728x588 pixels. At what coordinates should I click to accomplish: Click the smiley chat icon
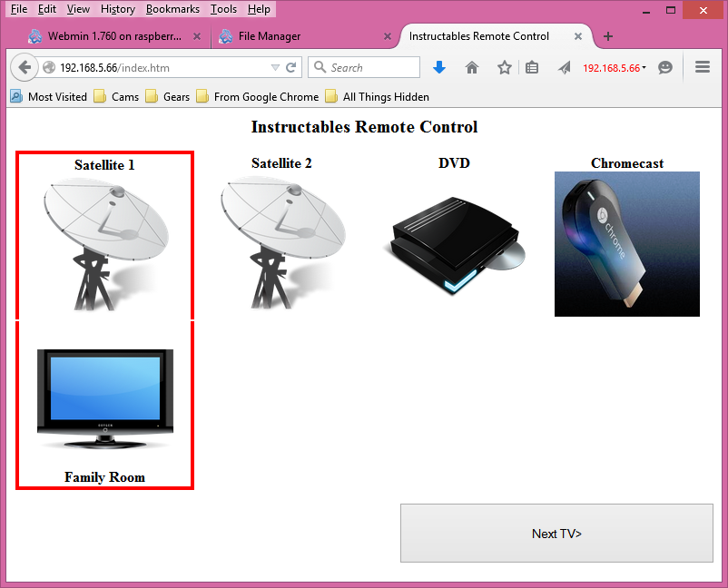(665, 68)
